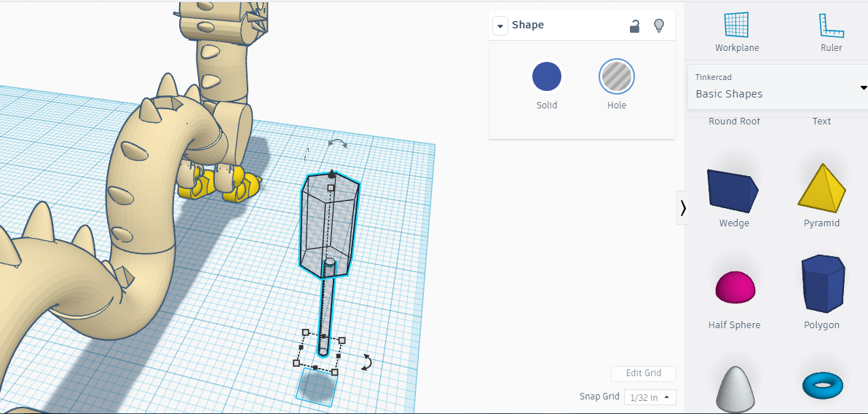Viewport: 868px width, 414px height.
Task: Toggle shape visibility lightbulb icon
Action: [x=659, y=25]
